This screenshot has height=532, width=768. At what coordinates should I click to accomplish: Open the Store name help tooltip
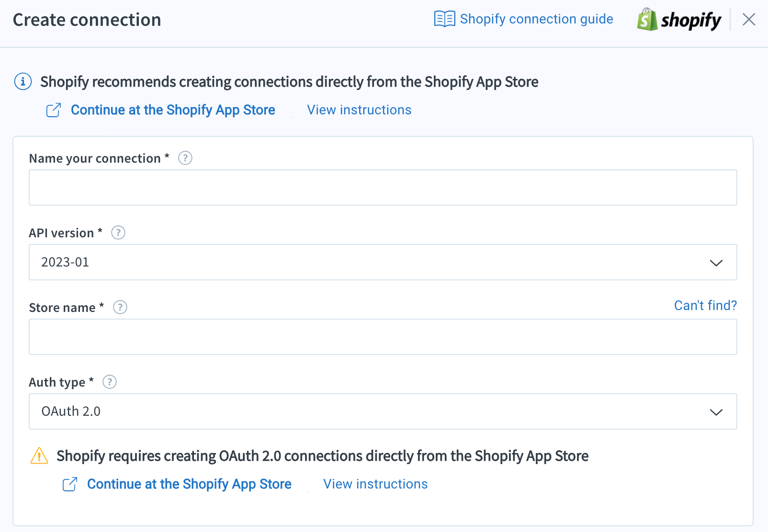tap(121, 308)
